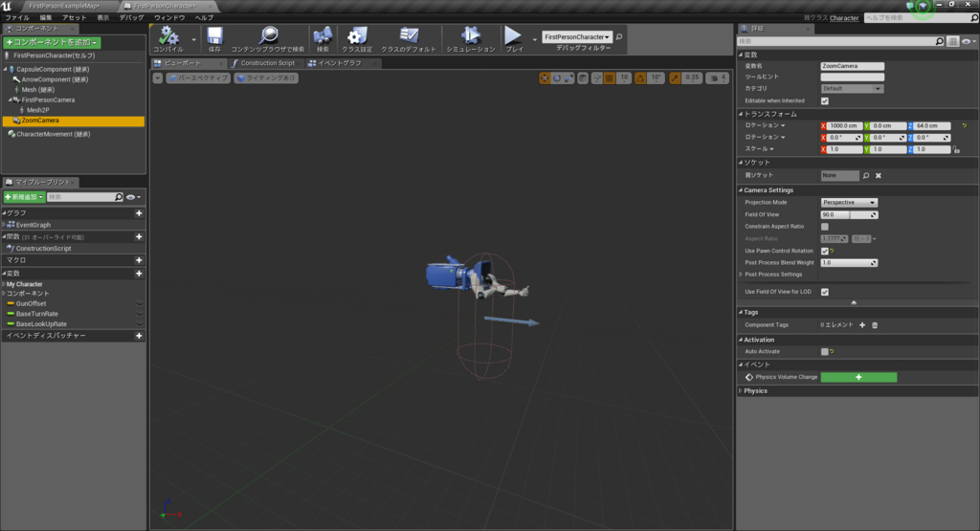Select CapsuleComponent in components tree
980x531 pixels.
tap(53, 69)
